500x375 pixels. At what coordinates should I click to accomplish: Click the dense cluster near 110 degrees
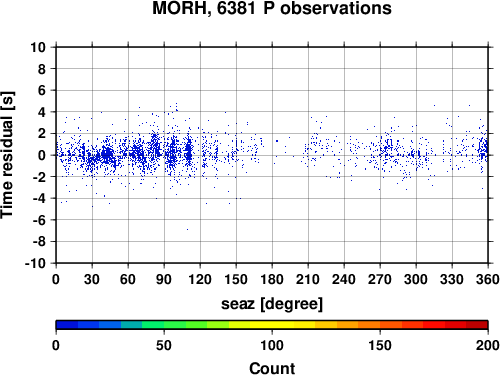click(x=189, y=151)
